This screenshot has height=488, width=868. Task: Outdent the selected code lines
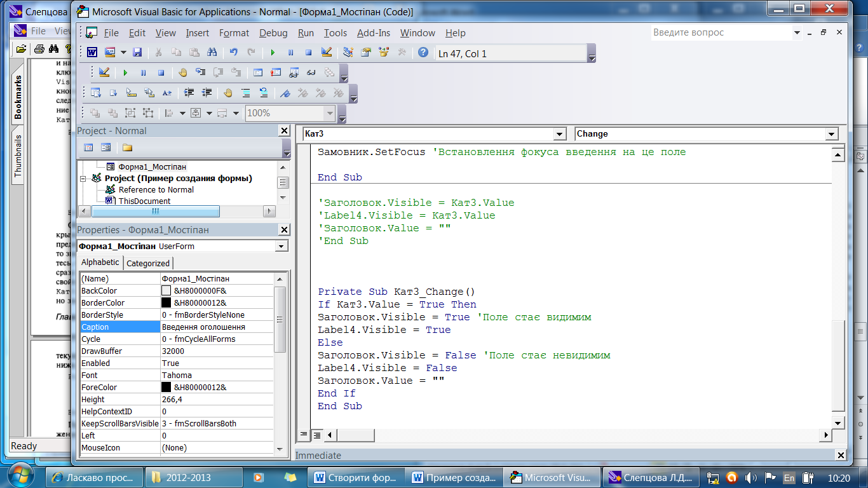coord(207,93)
